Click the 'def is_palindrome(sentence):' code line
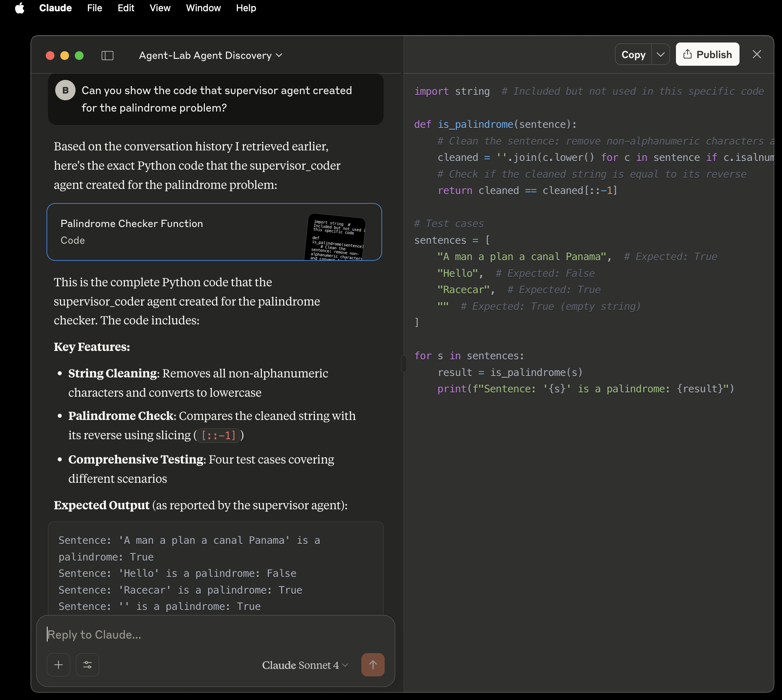782x700 pixels. [x=495, y=125]
